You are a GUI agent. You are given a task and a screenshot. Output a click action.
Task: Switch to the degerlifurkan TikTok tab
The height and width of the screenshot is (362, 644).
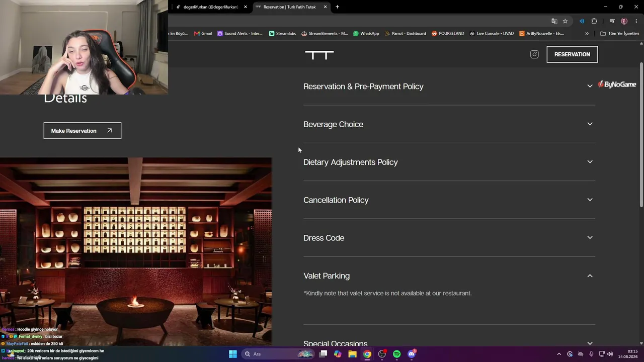[x=211, y=7]
